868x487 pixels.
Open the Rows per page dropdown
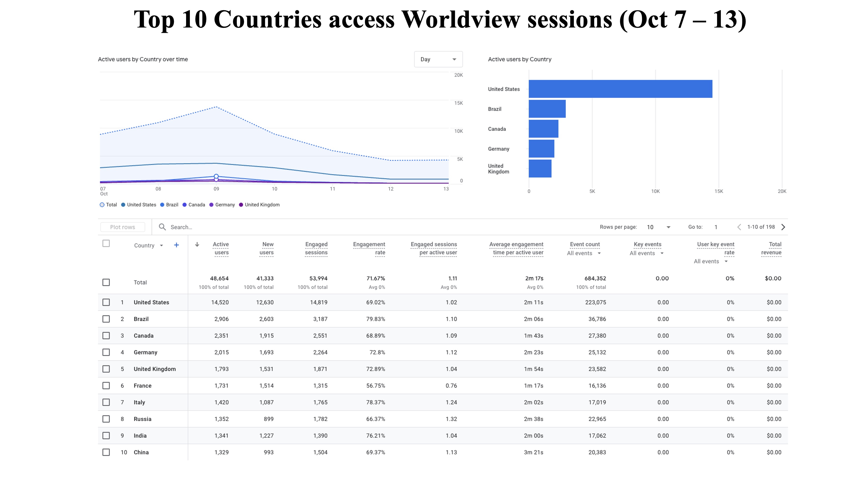click(x=659, y=227)
